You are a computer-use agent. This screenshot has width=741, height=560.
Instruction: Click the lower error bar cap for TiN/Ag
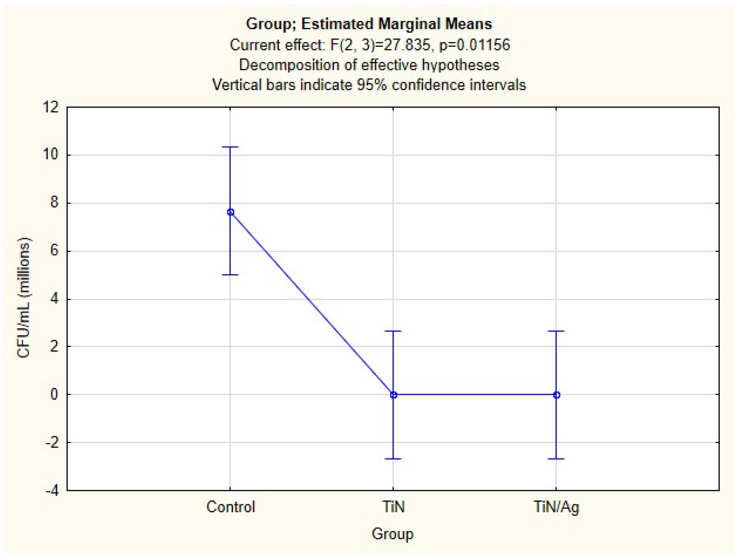tap(556, 459)
